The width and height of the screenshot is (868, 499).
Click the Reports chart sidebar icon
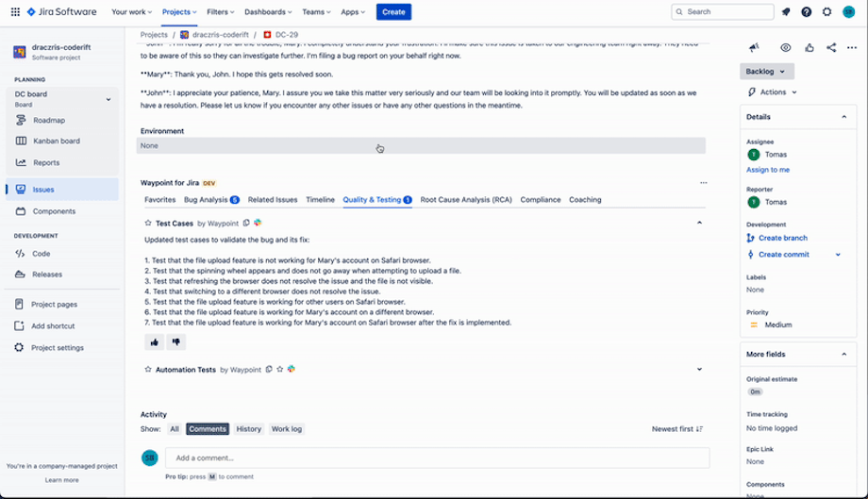point(21,162)
